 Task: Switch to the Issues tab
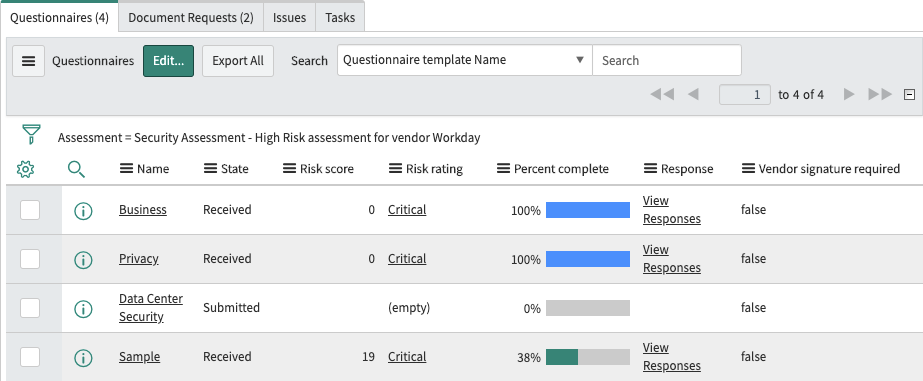point(289,17)
